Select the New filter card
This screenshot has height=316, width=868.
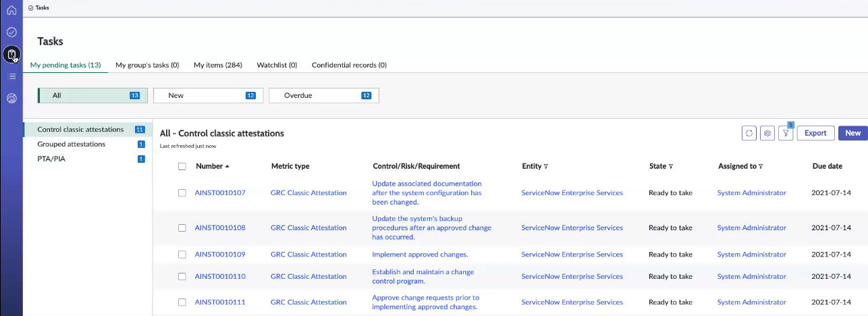[x=208, y=95]
